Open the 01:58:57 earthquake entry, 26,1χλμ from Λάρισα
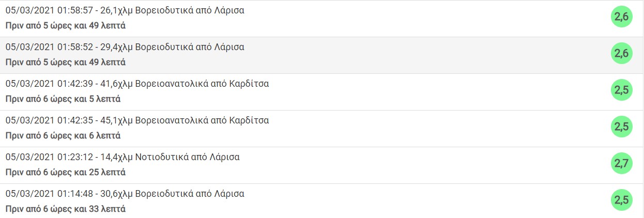Viewport: 644px width, 218px height. 125,10
